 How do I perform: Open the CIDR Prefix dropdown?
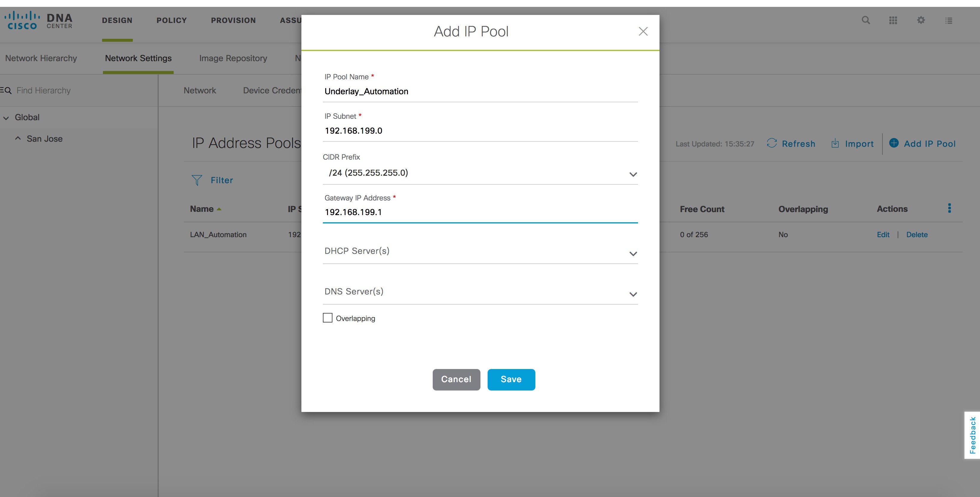(480, 173)
